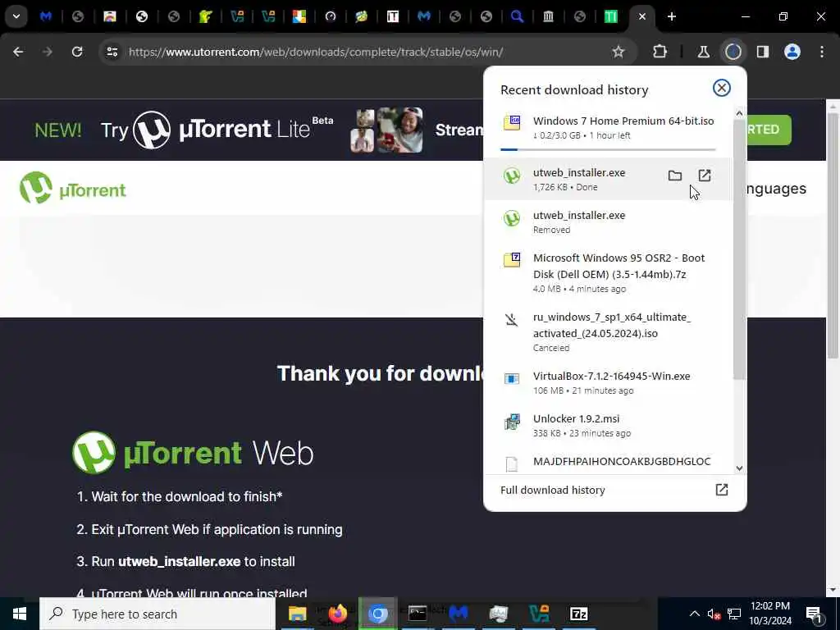Open 7-Zip from taskbar
The height and width of the screenshot is (630, 840).
(578, 614)
